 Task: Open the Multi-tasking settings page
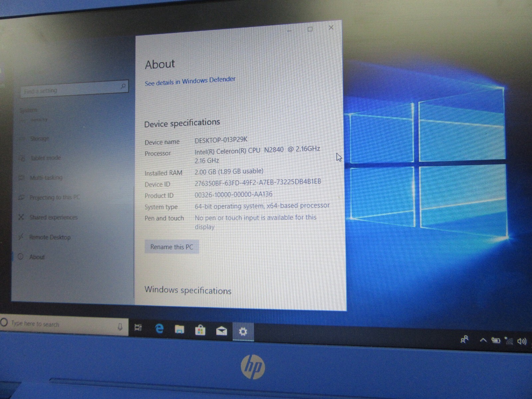coord(46,178)
